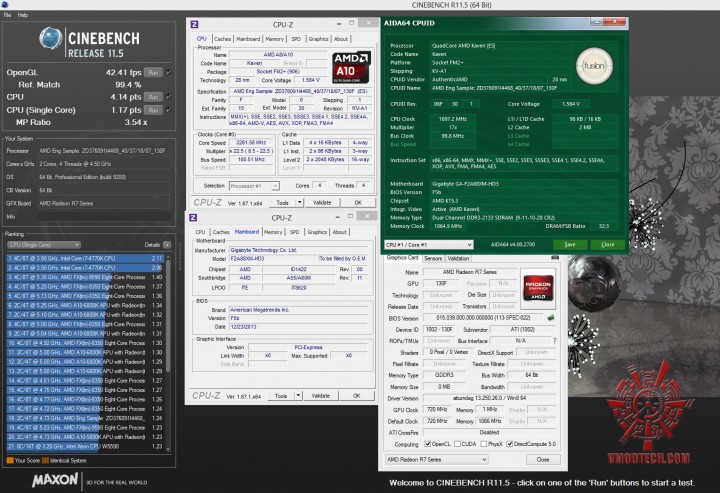Open the File menu in Cinebench
Screen dimensions: 720x493
pos(7,15)
